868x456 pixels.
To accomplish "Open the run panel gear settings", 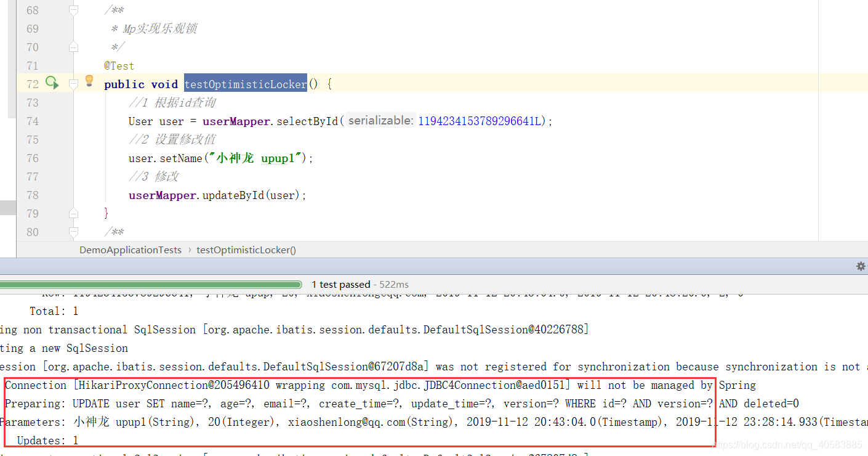I will [861, 266].
